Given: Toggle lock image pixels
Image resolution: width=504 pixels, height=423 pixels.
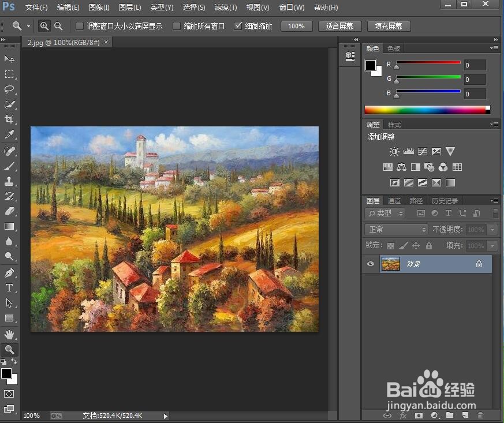Looking at the screenshot, I should (x=403, y=246).
